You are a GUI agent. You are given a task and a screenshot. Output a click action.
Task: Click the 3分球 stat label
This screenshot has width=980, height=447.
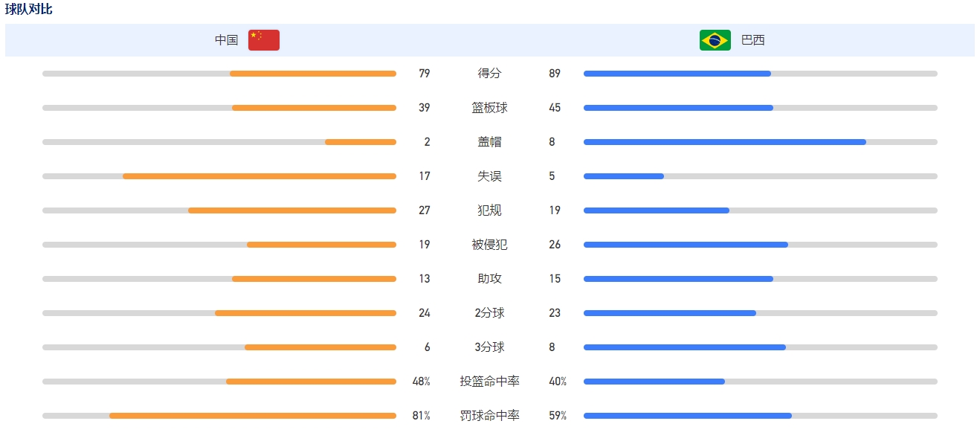tap(490, 347)
